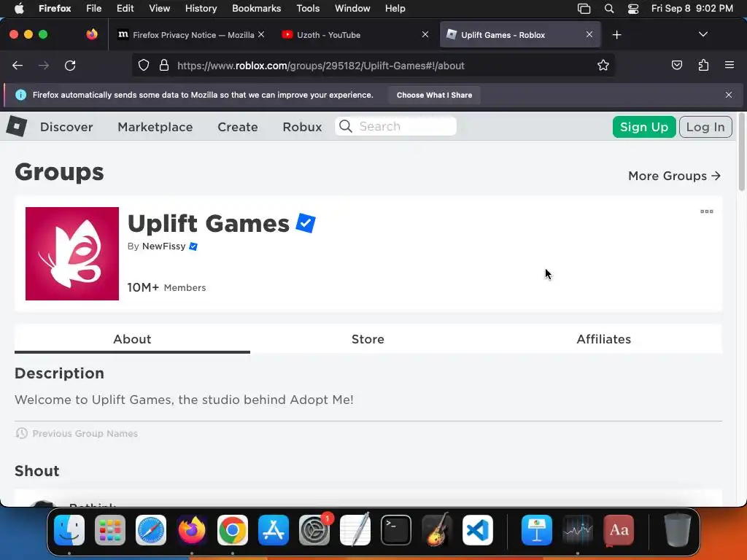Open the Tools menu
This screenshot has width=747, height=560.
tap(308, 8)
